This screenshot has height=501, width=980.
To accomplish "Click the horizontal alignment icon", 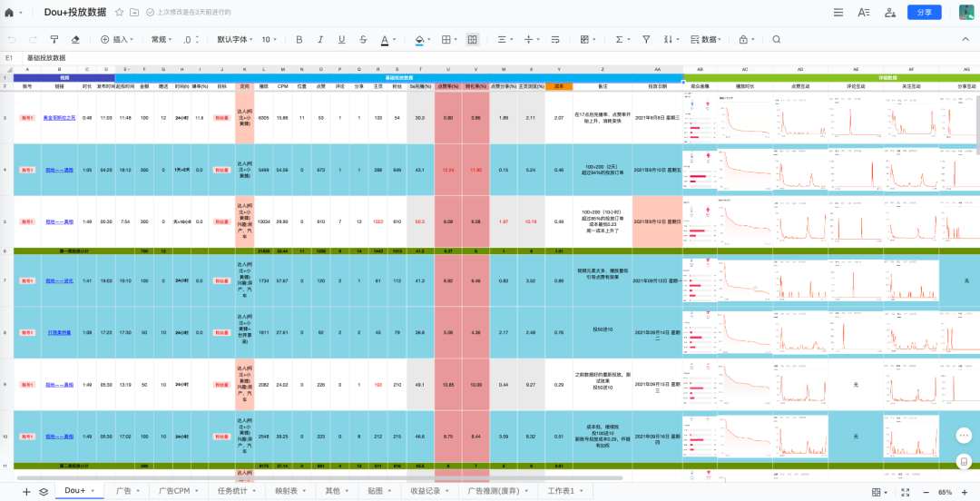I will [504, 39].
